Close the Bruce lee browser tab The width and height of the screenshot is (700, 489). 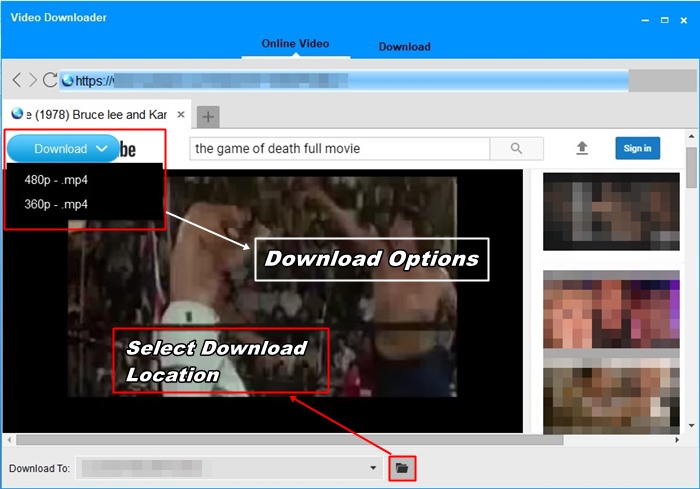(181, 114)
